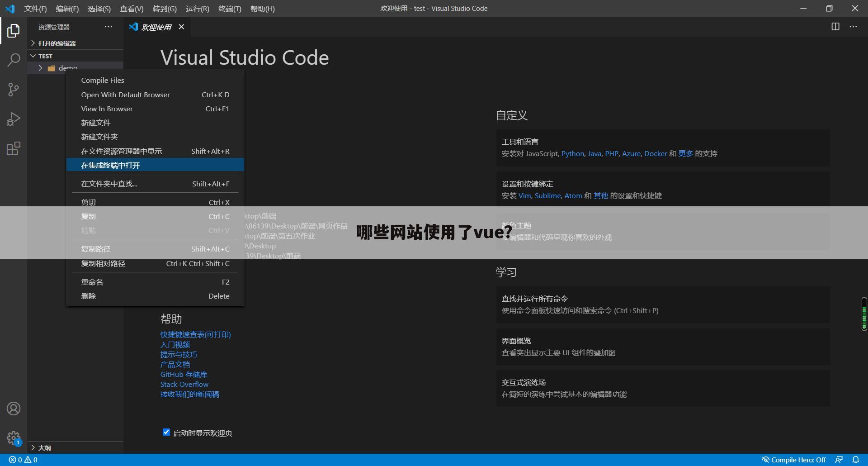Open the Accounts icon at sidebar bottom
Screen dimensions: 868x466
pos(14,408)
